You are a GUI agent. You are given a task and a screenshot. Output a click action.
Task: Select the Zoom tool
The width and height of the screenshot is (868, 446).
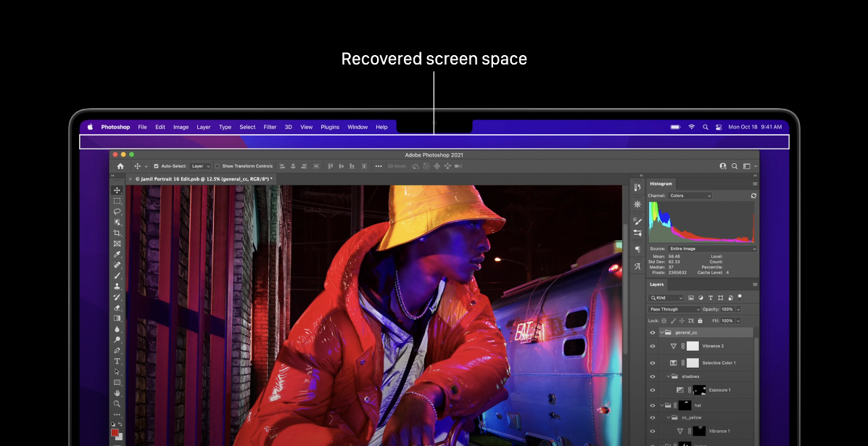[x=117, y=403]
